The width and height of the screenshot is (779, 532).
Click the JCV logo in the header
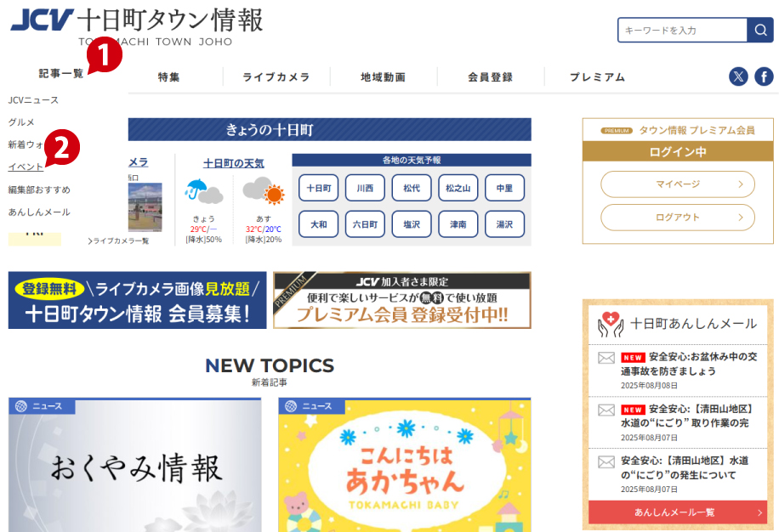pyautogui.click(x=43, y=20)
